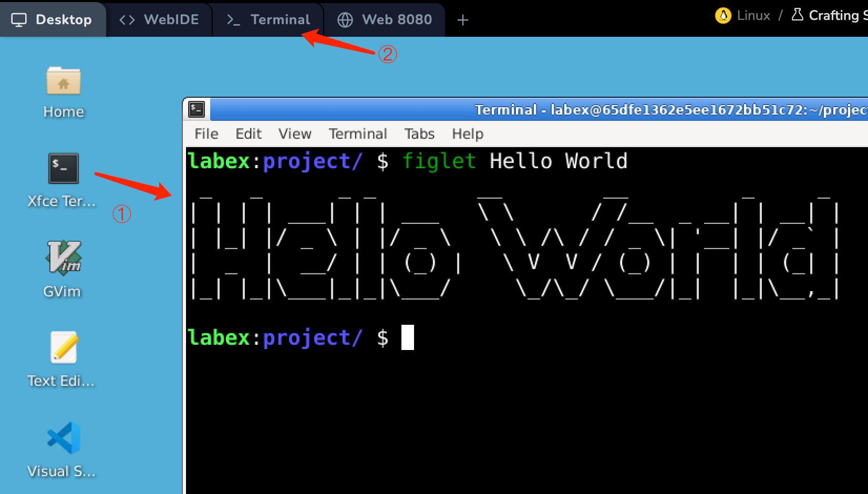Click the flask icon beside Crafting
Viewport: 868px width, 494px height.
[797, 15]
